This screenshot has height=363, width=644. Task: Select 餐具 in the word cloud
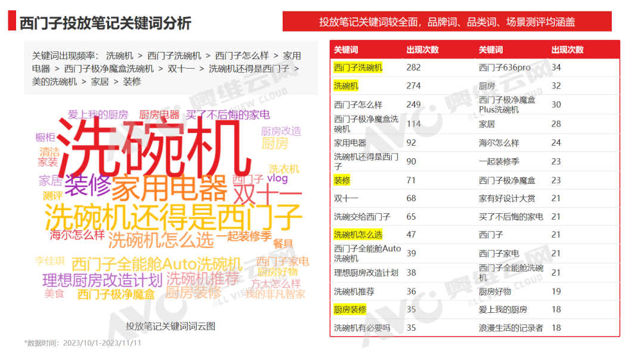[283, 244]
